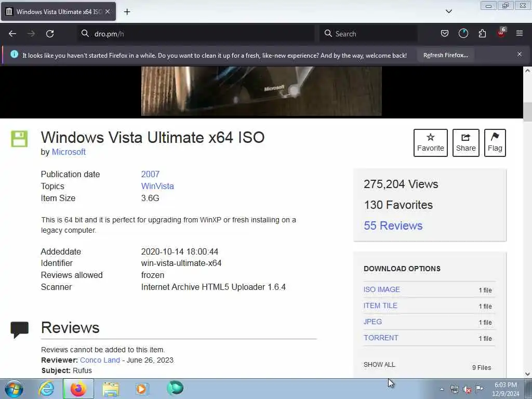Click the Addeddate value 2020-10-14 18:00:44
This screenshot has height=399, width=532.
coord(179,252)
